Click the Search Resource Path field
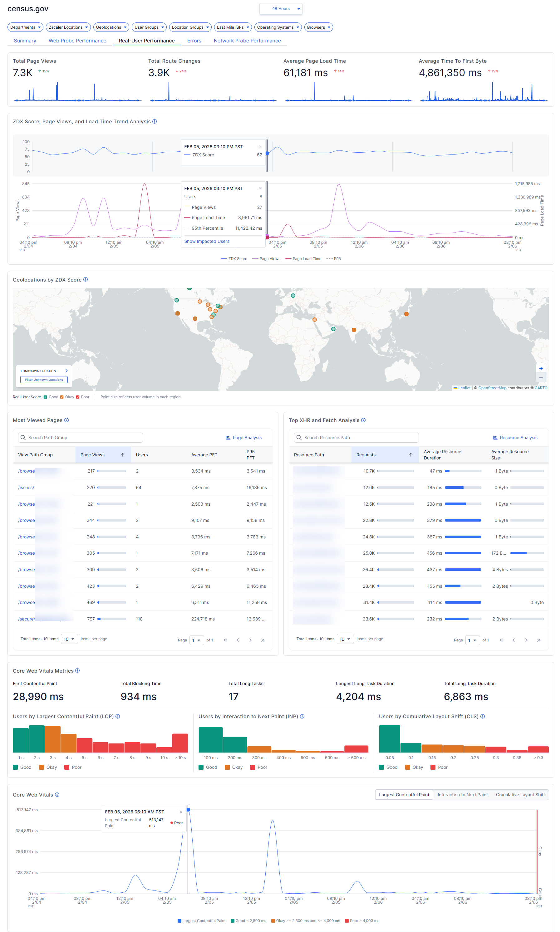This screenshot has width=560, height=932. pos(356,438)
